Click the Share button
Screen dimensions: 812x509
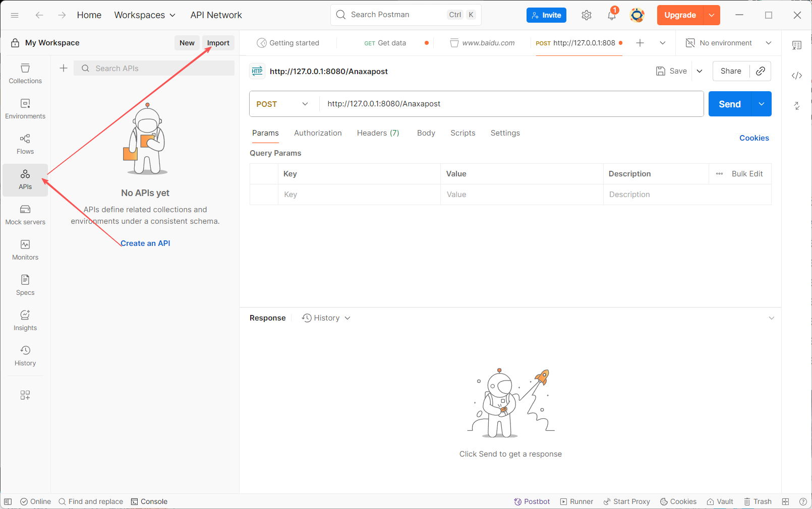tap(731, 71)
